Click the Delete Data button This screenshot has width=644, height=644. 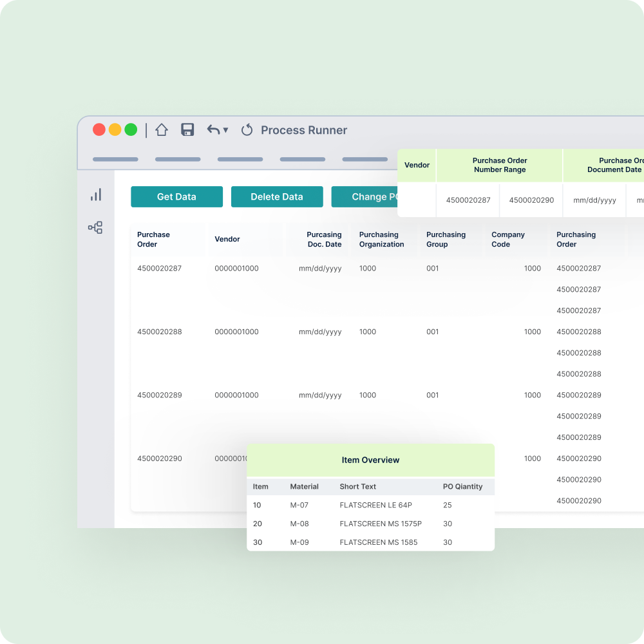pyautogui.click(x=277, y=196)
